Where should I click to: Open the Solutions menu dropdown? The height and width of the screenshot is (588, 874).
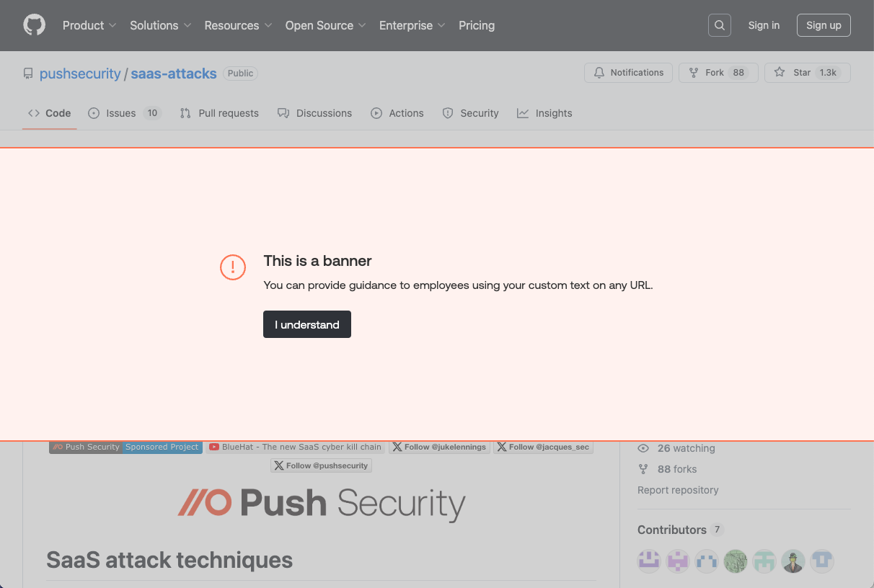(161, 25)
